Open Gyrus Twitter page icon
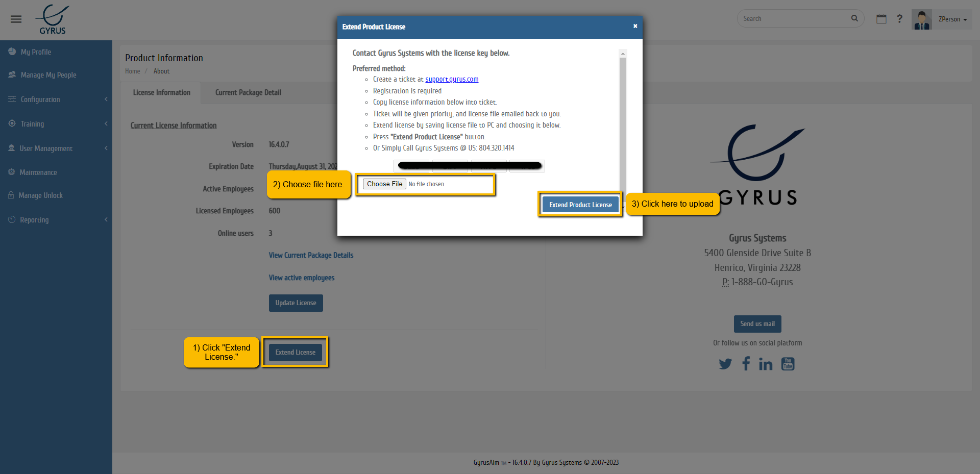The height and width of the screenshot is (474, 980). click(x=725, y=364)
